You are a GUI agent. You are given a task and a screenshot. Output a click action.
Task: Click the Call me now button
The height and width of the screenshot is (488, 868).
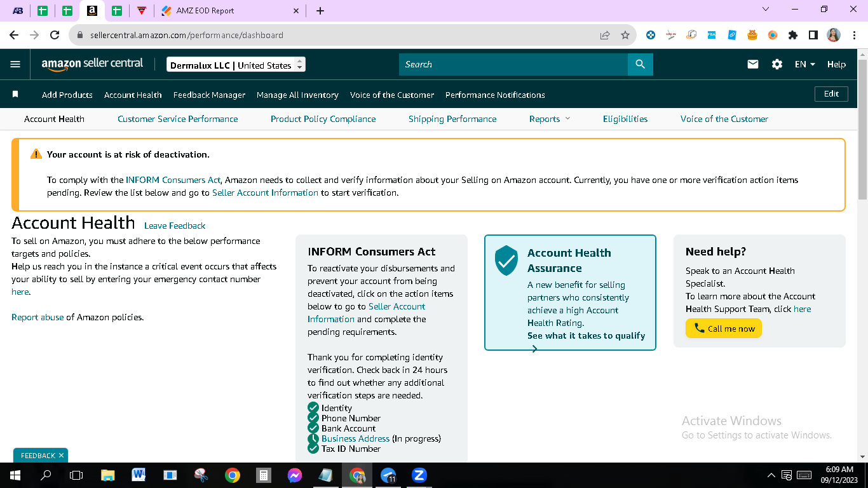point(724,329)
